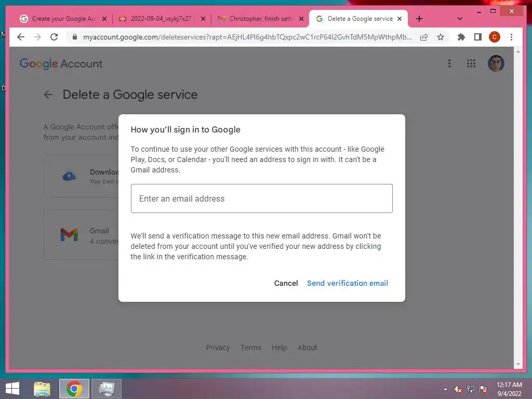Image resolution: width=532 pixels, height=399 pixels.
Task: Open Chrome three-dot menu
Action: (511, 37)
